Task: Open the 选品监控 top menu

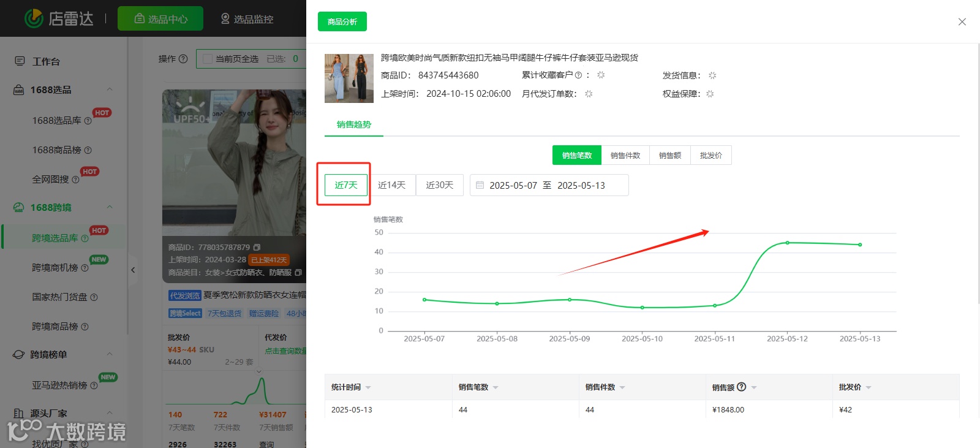Action: [247, 19]
